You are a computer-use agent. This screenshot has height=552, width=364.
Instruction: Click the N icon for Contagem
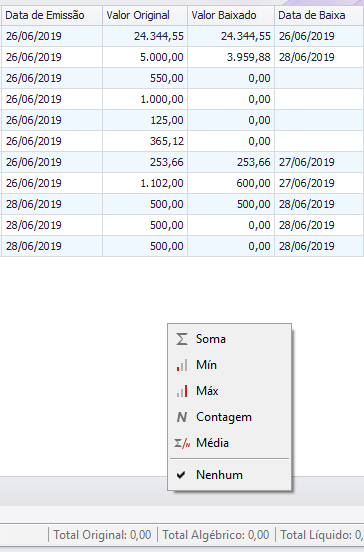pos(182,417)
